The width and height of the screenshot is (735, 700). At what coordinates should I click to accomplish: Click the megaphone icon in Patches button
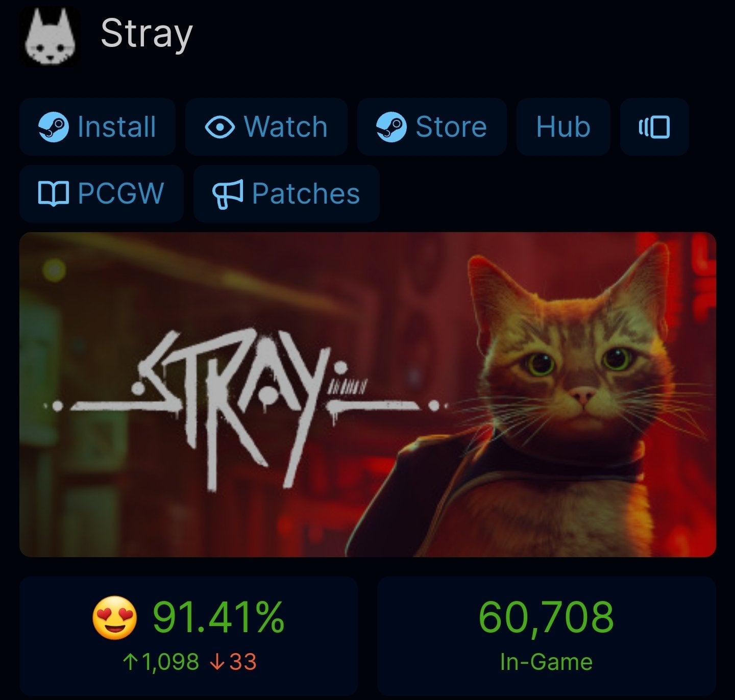click(x=228, y=194)
